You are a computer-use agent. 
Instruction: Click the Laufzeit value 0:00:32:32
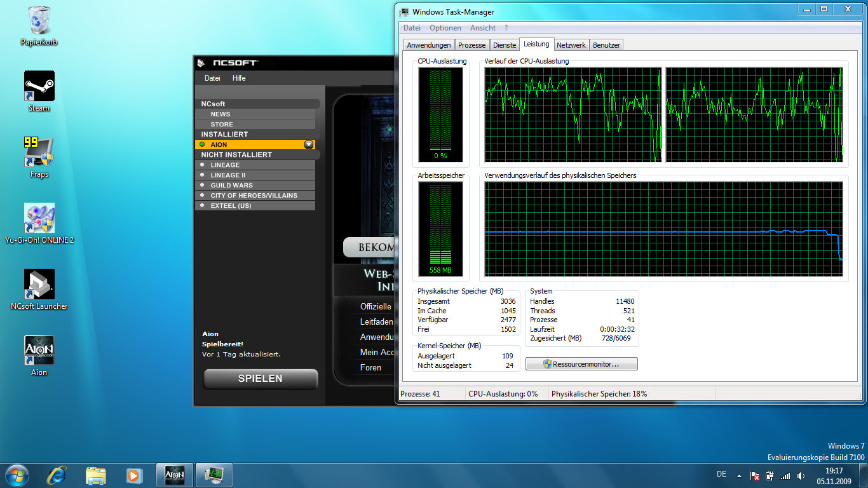[618, 329]
